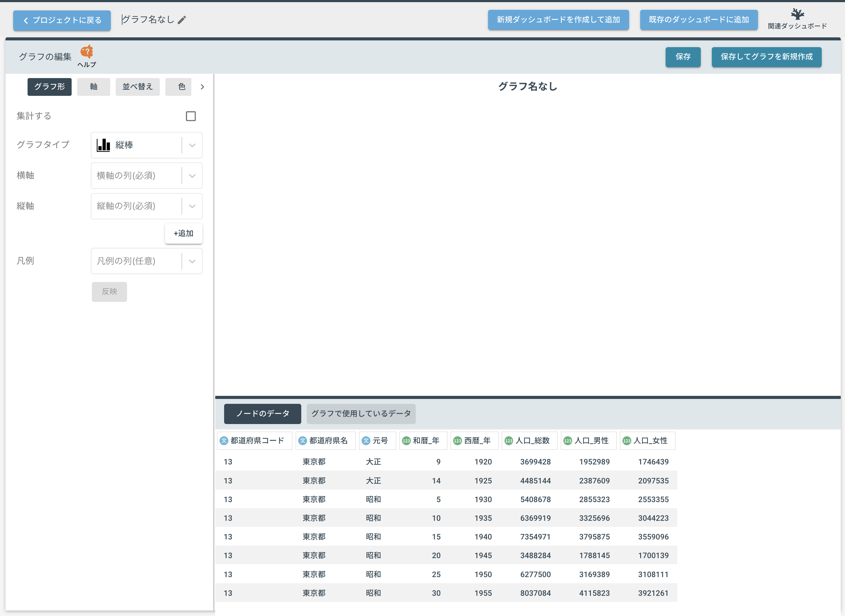Click the 人口_総数 column header
Image resolution: width=845 pixels, height=616 pixels.
[529, 441]
